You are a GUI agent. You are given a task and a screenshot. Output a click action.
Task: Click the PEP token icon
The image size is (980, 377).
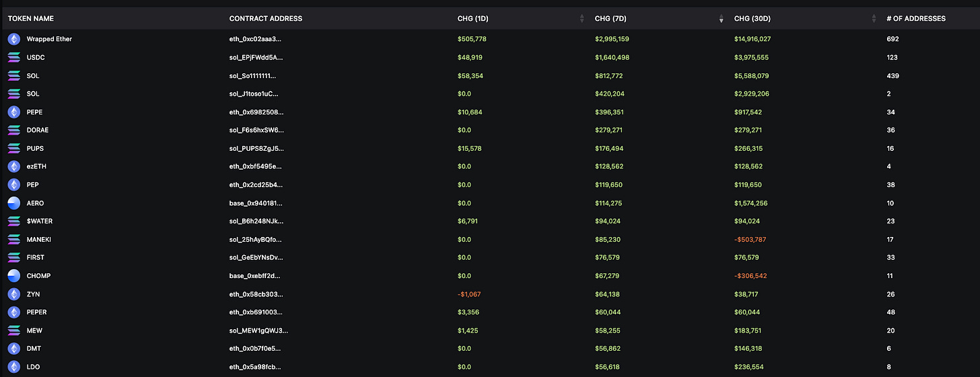click(x=14, y=184)
